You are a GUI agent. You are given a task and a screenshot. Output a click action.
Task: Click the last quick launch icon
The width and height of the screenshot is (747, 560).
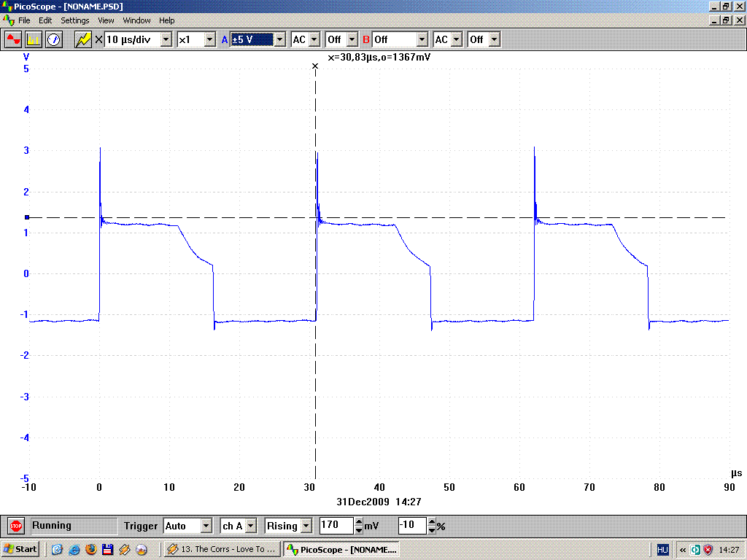click(x=142, y=550)
